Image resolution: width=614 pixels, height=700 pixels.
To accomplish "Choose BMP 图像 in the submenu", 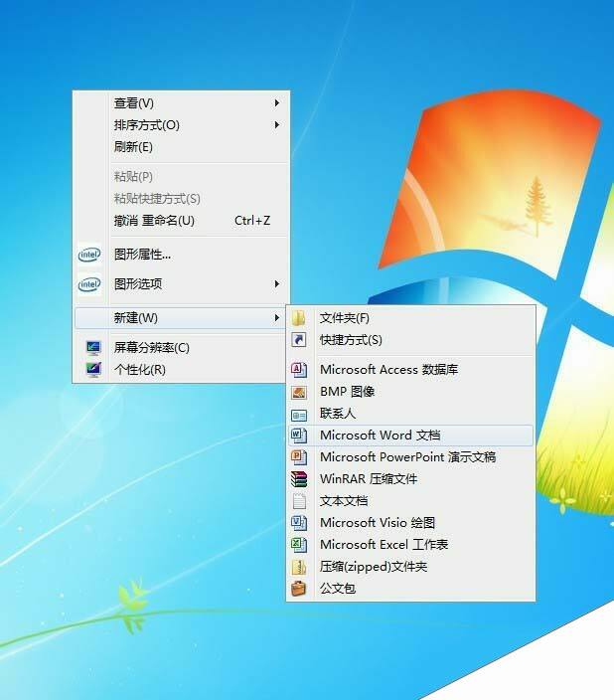I will 410,392.
